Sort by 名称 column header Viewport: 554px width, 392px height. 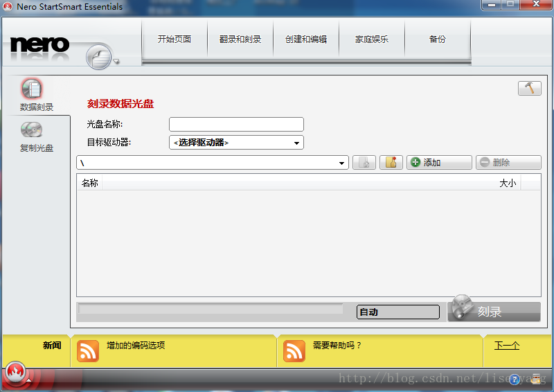tap(90, 183)
